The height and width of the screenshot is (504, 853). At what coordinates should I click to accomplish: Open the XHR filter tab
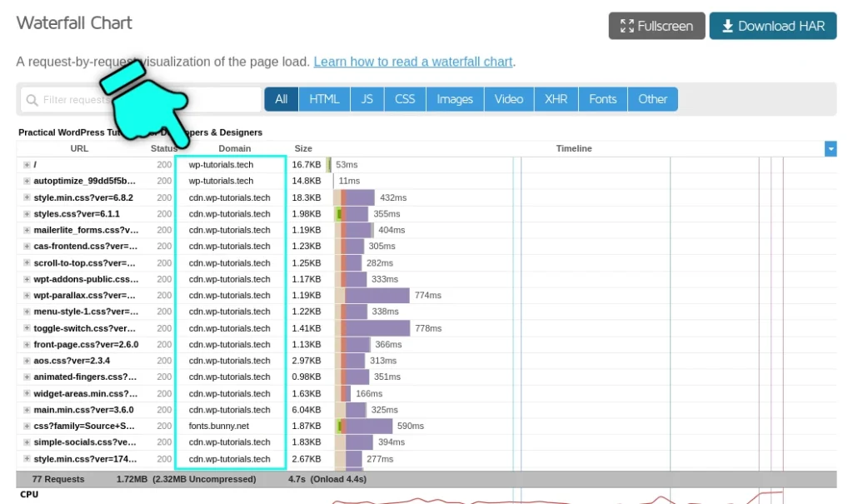point(555,98)
